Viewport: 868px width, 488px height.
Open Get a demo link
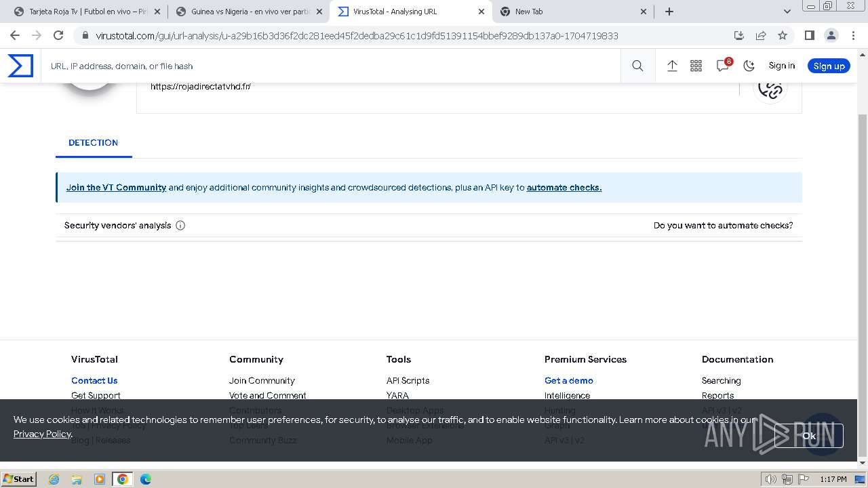(x=569, y=381)
